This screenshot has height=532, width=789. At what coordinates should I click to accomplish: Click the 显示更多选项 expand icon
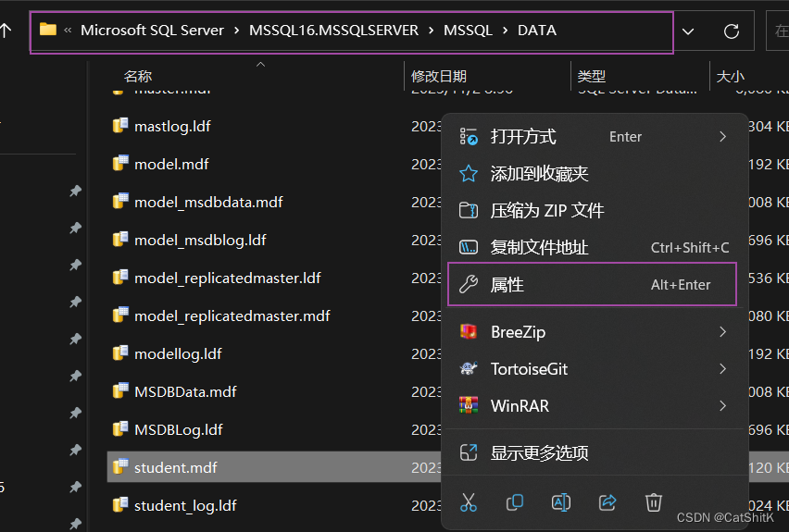[x=468, y=452]
